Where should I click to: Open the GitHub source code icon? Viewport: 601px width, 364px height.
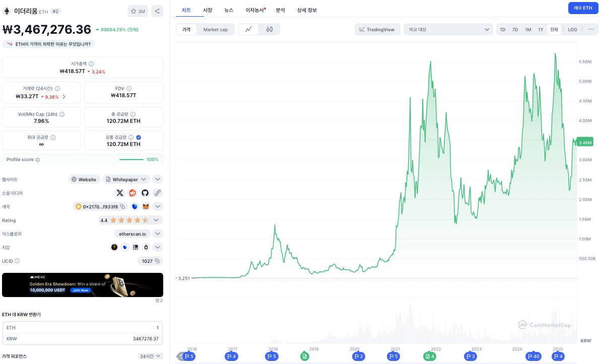[145, 193]
